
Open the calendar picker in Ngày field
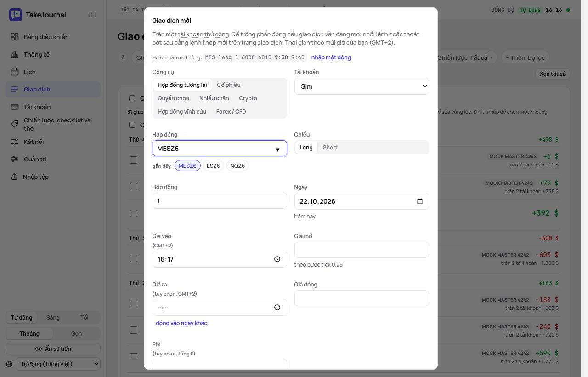pos(420,201)
